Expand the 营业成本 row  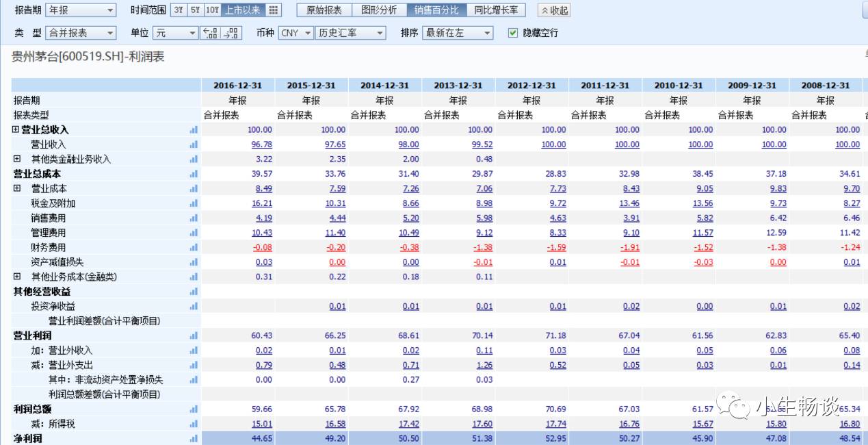coord(17,188)
